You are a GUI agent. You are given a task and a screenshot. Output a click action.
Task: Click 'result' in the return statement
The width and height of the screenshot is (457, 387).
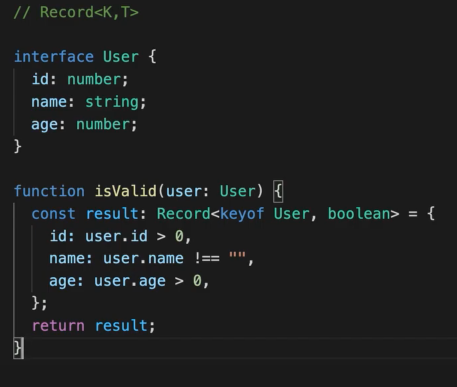point(121,326)
